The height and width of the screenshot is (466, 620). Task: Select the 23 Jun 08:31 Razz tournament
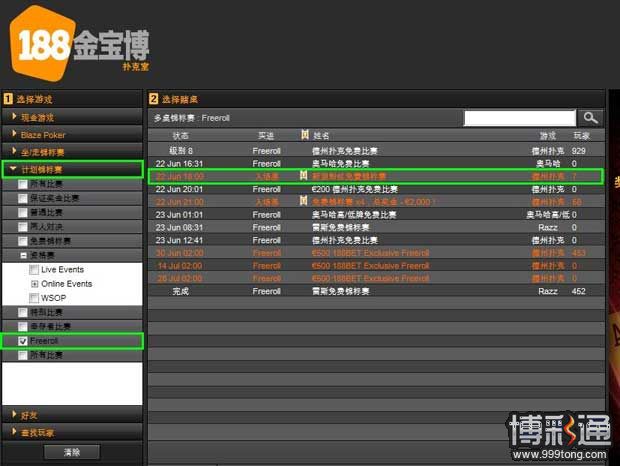click(376, 227)
